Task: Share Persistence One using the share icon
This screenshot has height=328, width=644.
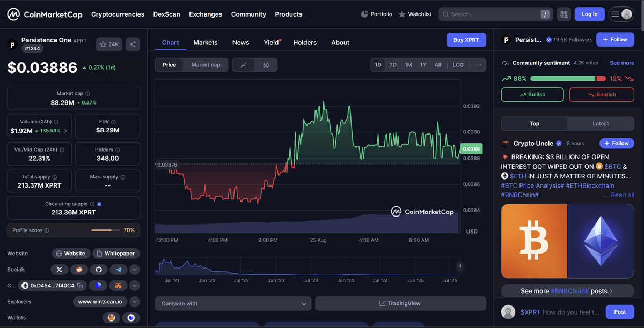Action: [133, 44]
